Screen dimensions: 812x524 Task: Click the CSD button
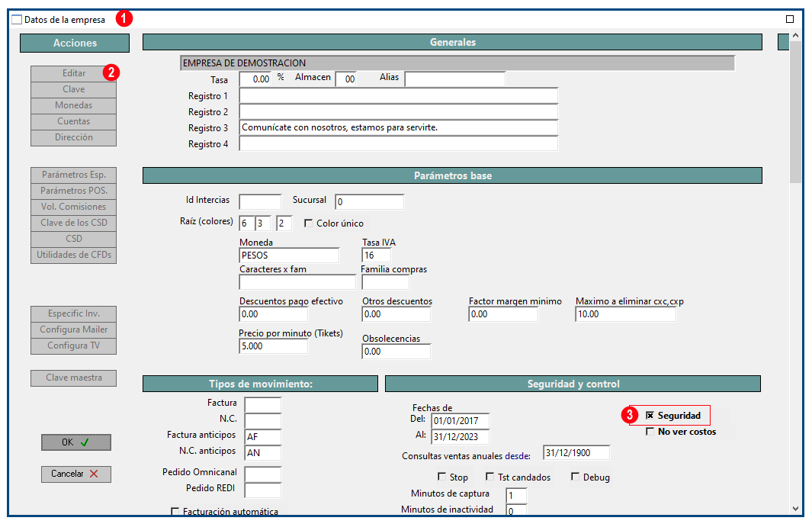[73, 239]
